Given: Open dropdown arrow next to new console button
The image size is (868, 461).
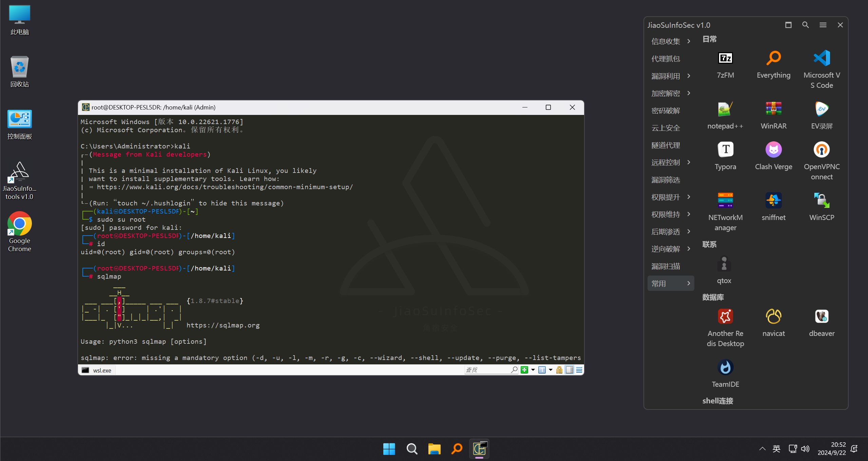Looking at the screenshot, I should [x=533, y=370].
